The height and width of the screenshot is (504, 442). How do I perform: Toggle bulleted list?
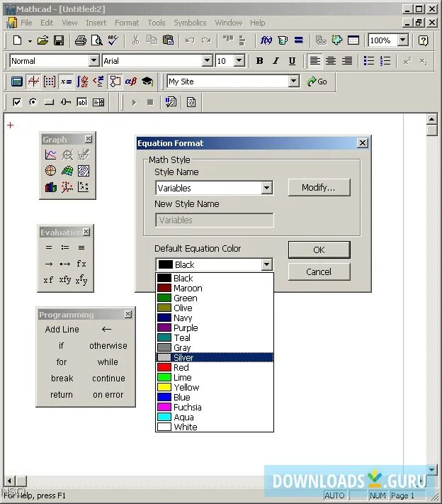(369, 61)
